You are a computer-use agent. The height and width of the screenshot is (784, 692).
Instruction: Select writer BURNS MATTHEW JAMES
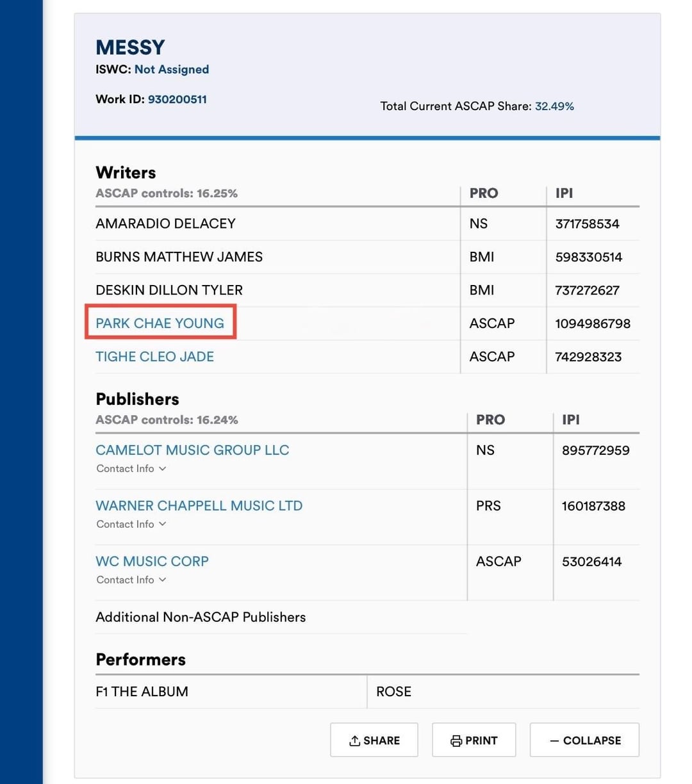(179, 257)
